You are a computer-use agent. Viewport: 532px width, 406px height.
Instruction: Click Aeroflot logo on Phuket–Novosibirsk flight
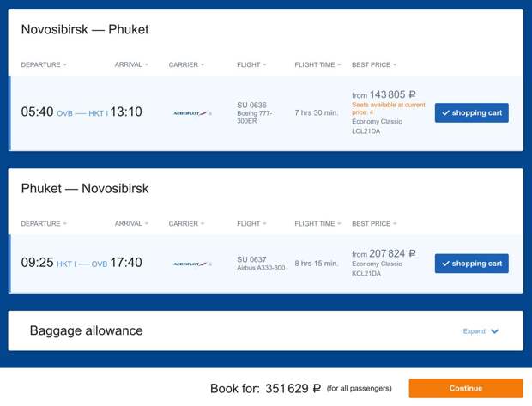click(191, 264)
